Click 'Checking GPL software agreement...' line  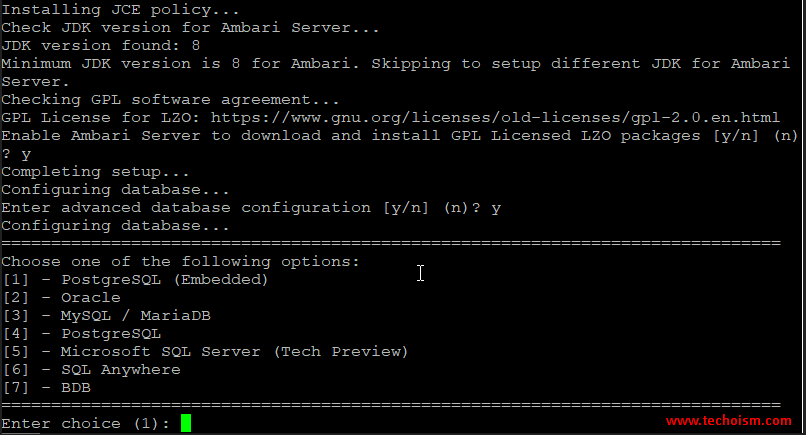170,100
